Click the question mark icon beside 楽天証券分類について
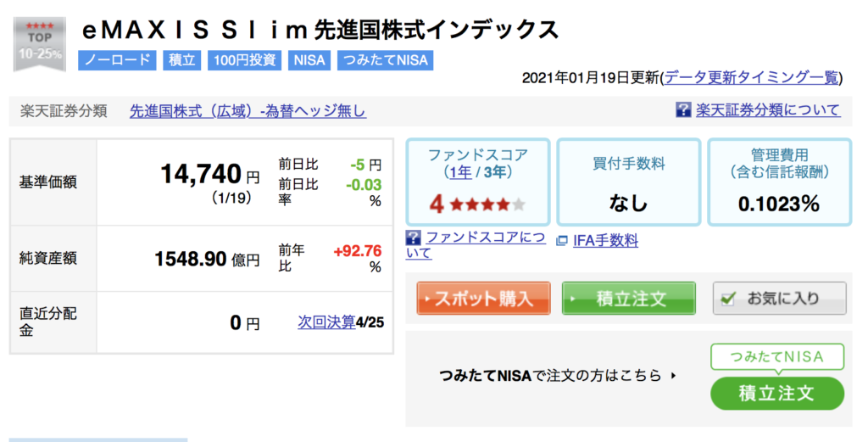The image size is (868, 442). point(683,109)
